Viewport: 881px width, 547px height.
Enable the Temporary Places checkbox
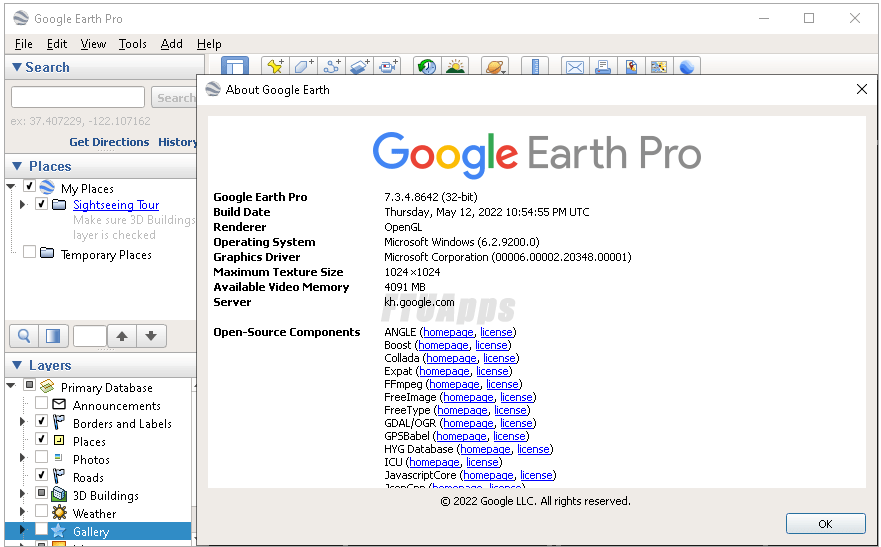(30, 253)
